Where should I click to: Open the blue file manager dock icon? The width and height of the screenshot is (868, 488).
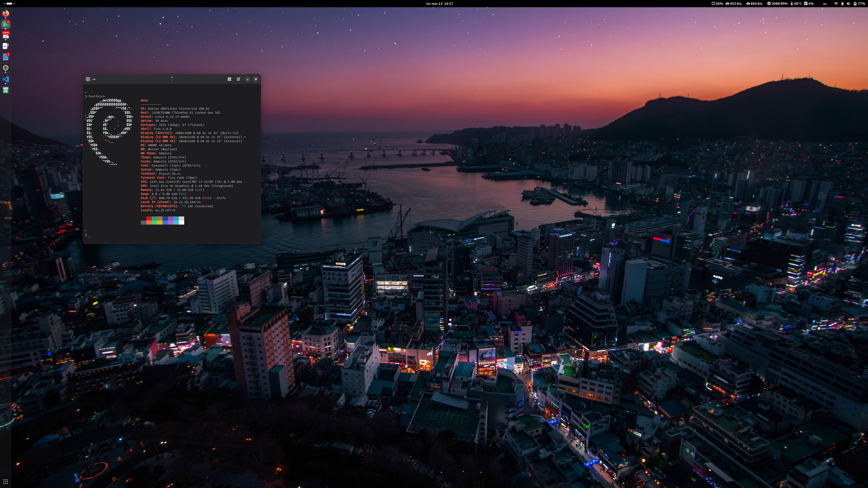click(6, 57)
